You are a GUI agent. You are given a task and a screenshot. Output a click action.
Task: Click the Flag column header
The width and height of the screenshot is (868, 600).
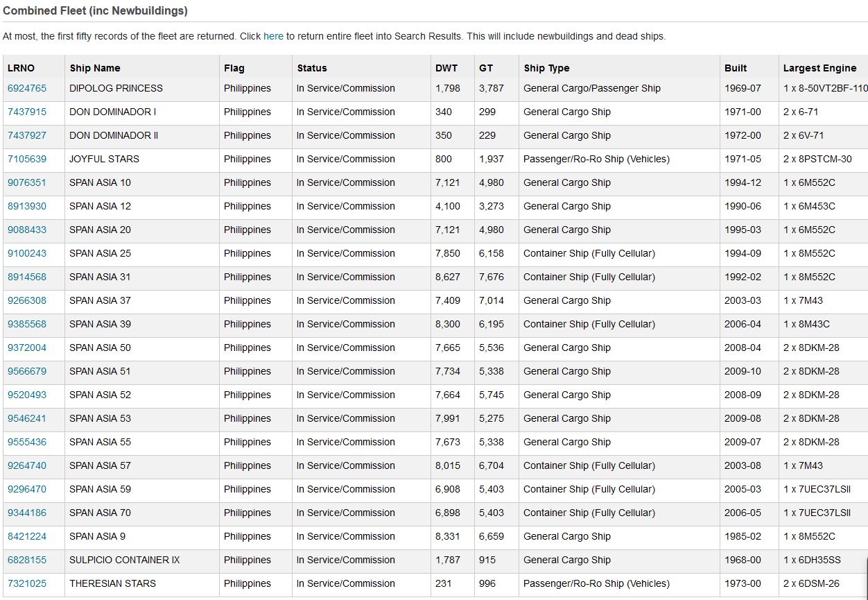pos(234,68)
